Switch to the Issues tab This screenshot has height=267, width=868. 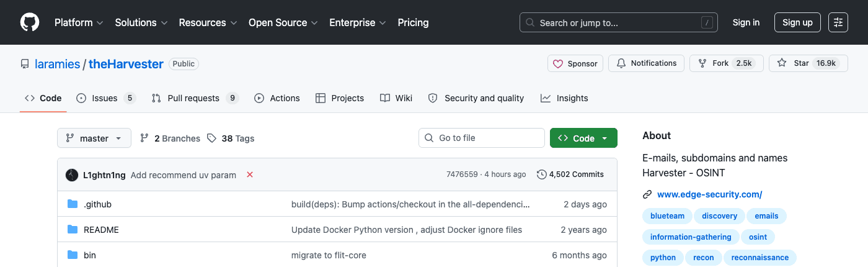[106, 98]
